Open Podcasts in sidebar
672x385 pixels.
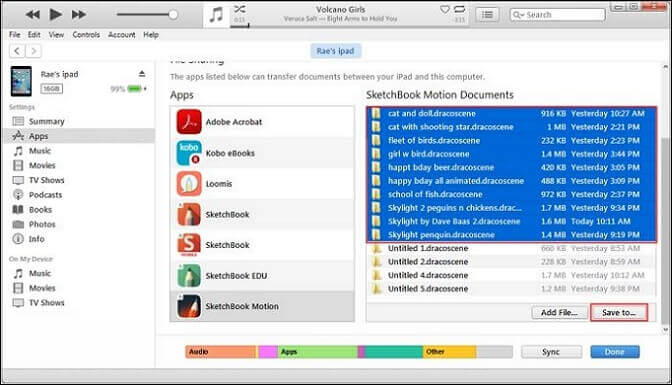coord(45,195)
